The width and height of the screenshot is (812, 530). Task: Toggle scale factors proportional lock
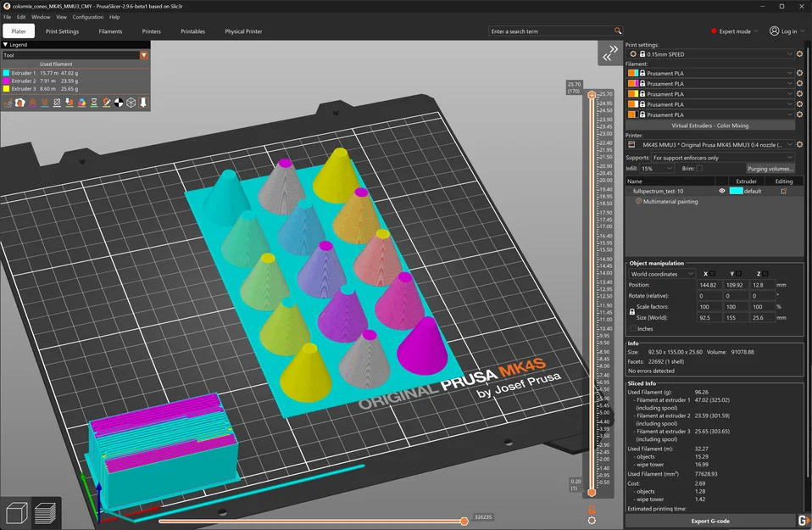(631, 312)
